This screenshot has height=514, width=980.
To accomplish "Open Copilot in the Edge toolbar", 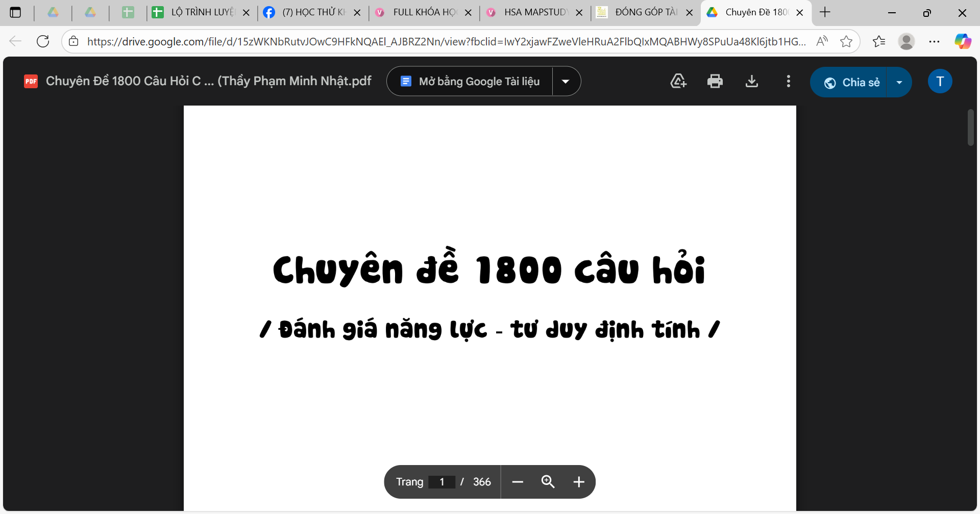I will 963,41.
